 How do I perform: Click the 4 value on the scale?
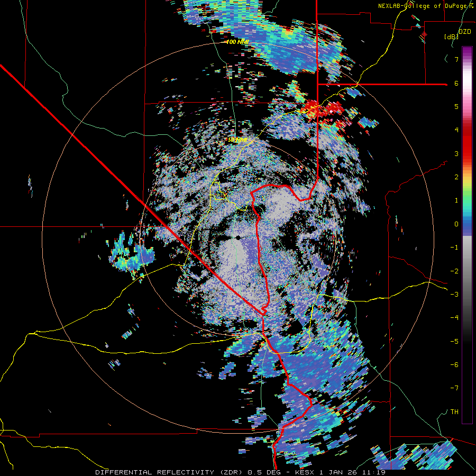[456, 130]
